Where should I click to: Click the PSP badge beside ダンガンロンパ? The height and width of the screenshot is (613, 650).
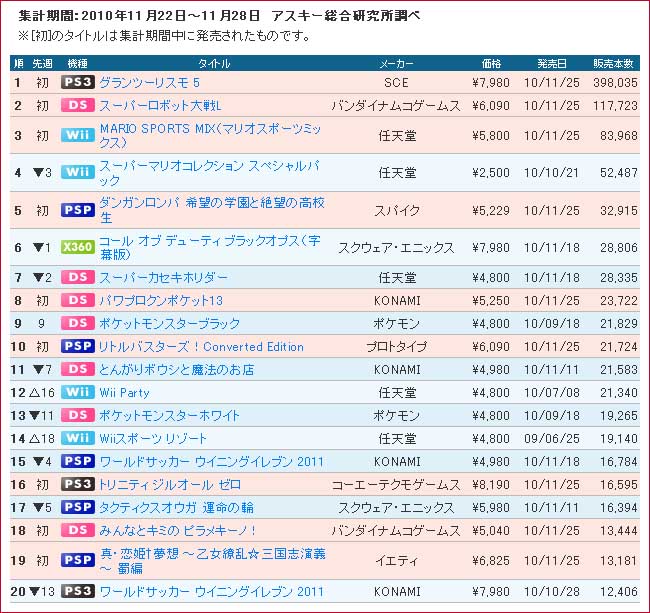78,210
